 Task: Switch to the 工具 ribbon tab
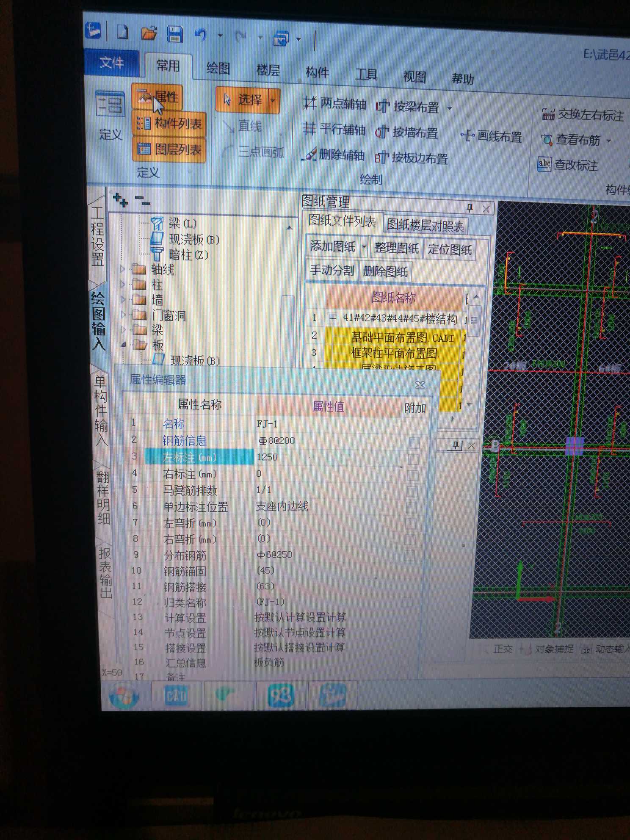coord(366,75)
